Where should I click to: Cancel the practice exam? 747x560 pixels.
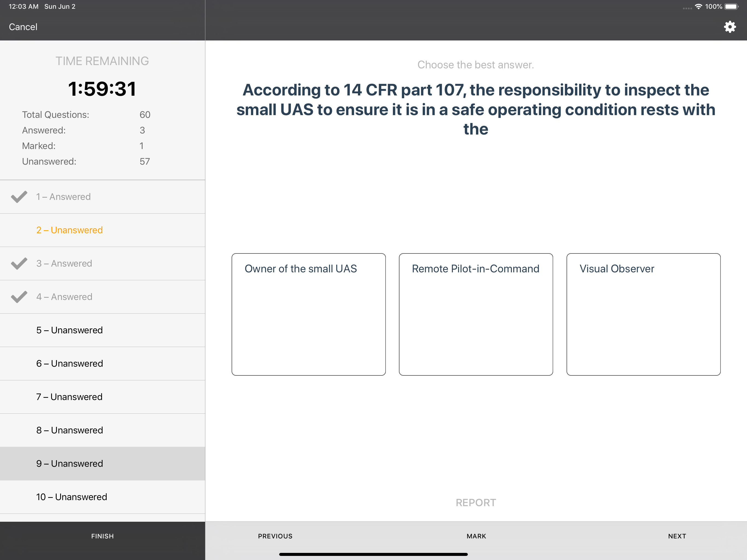(x=23, y=27)
